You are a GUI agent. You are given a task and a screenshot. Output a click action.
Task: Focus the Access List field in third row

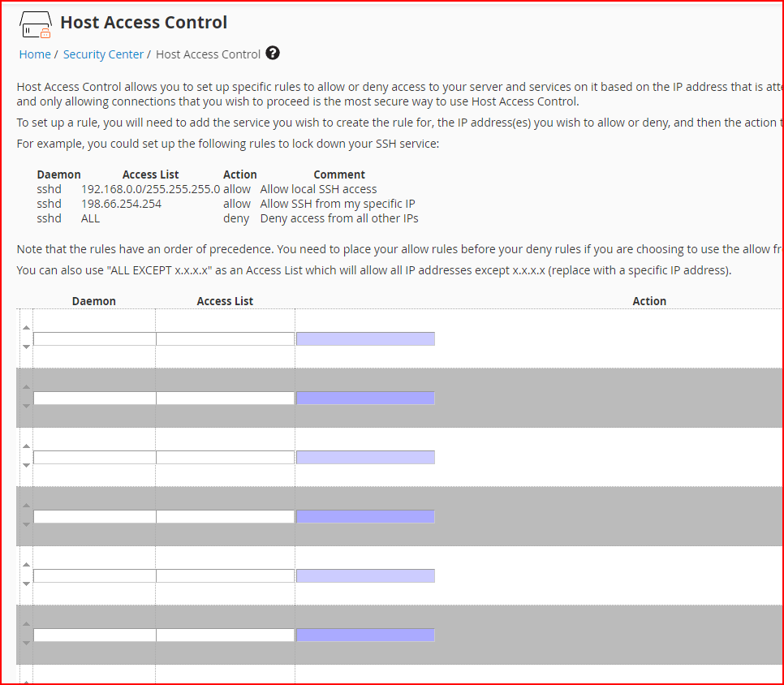[225, 458]
